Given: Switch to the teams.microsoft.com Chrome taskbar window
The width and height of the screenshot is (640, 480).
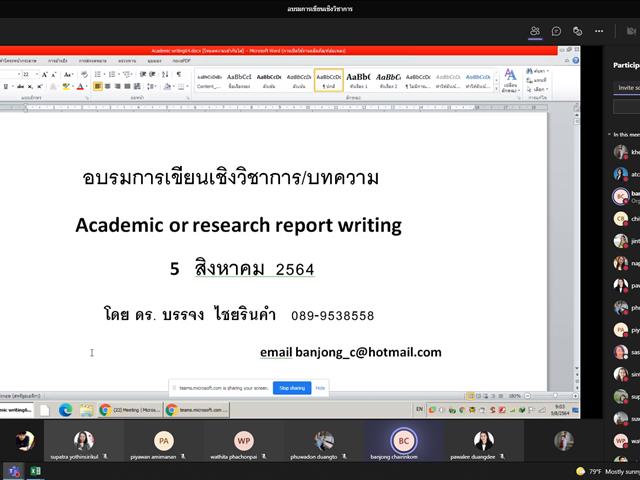Looking at the screenshot, I should [197, 409].
